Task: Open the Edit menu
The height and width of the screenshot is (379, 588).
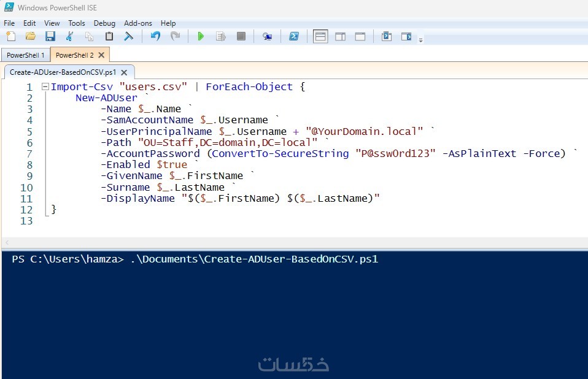Action: tap(29, 23)
